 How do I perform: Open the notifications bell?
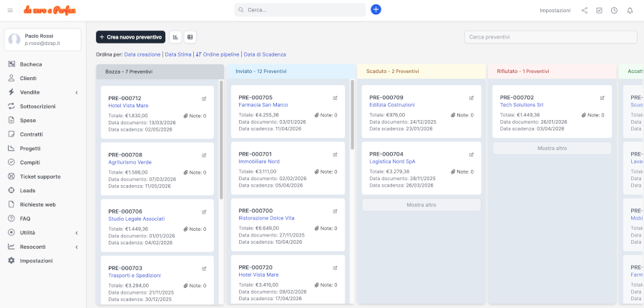tap(630, 11)
